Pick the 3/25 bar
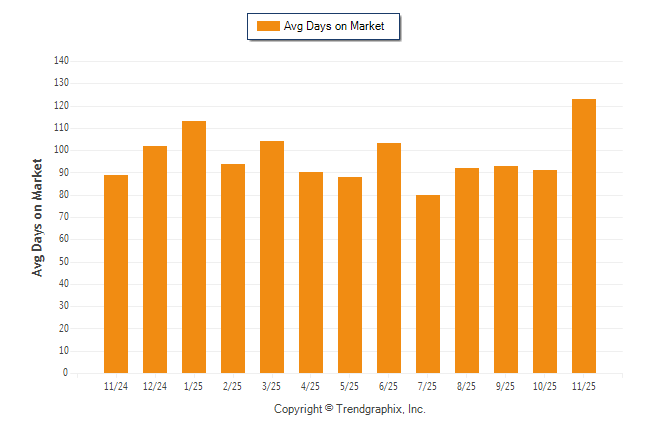Viewport: 646px width, 434px height. point(272,257)
